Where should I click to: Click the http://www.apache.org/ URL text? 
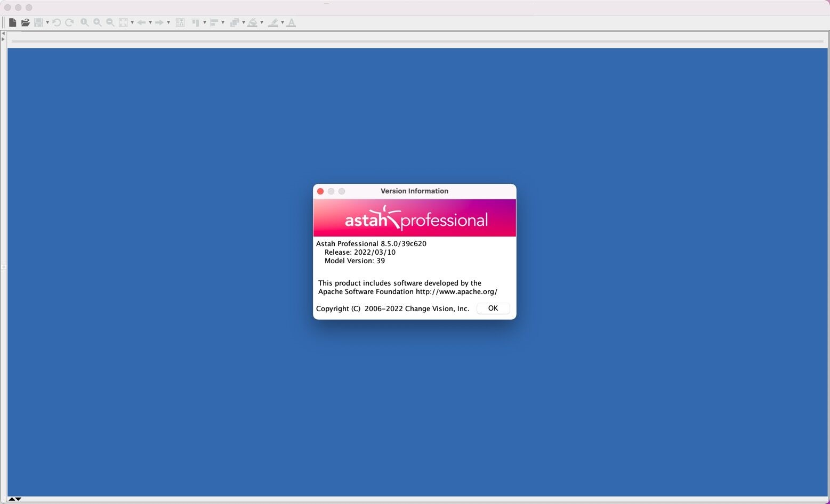coord(456,291)
